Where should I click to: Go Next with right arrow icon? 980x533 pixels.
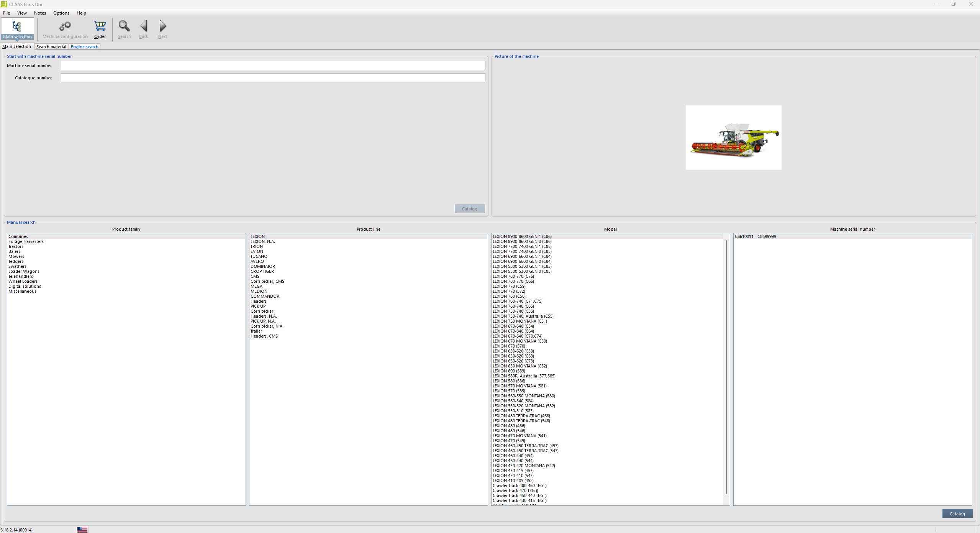(x=162, y=26)
